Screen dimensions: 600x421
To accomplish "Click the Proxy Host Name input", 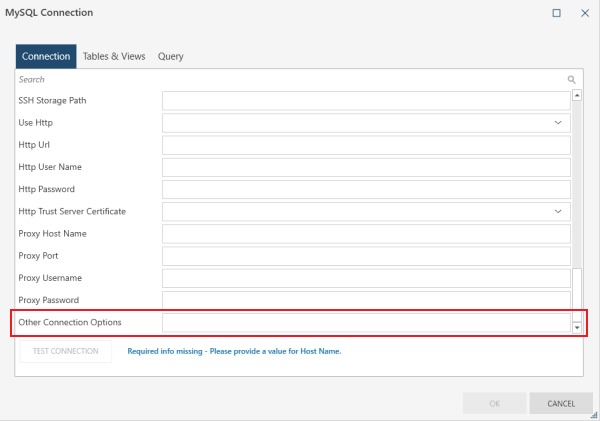I will coord(366,234).
